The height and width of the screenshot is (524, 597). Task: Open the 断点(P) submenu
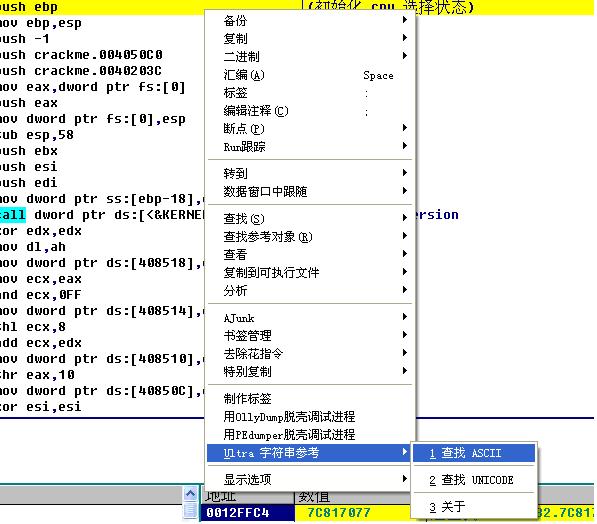click(310, 129)
